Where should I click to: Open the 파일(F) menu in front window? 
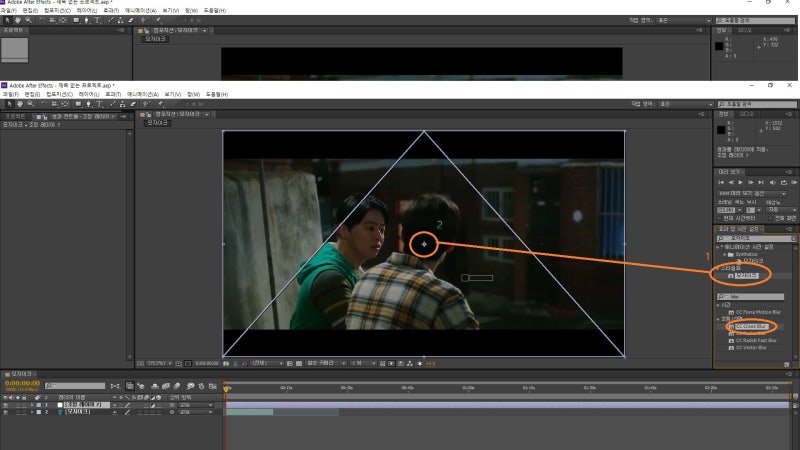[x=9, y=94]
